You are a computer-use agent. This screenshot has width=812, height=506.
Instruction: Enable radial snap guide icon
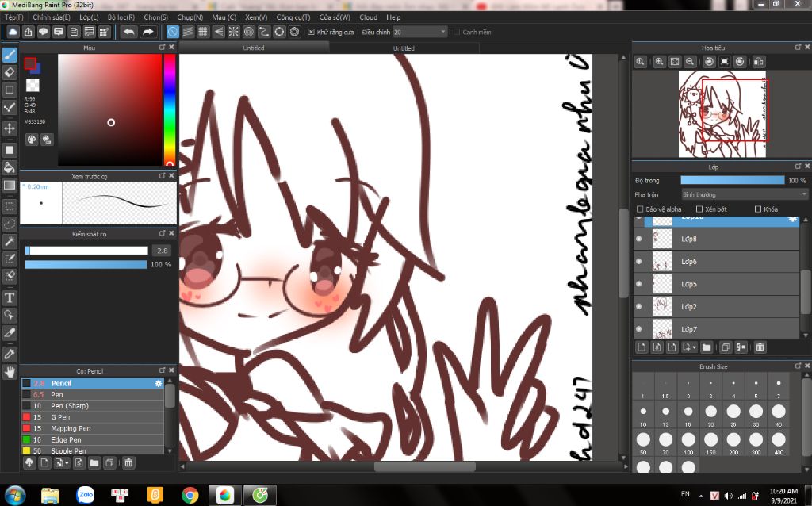click(x=234, y=32)
